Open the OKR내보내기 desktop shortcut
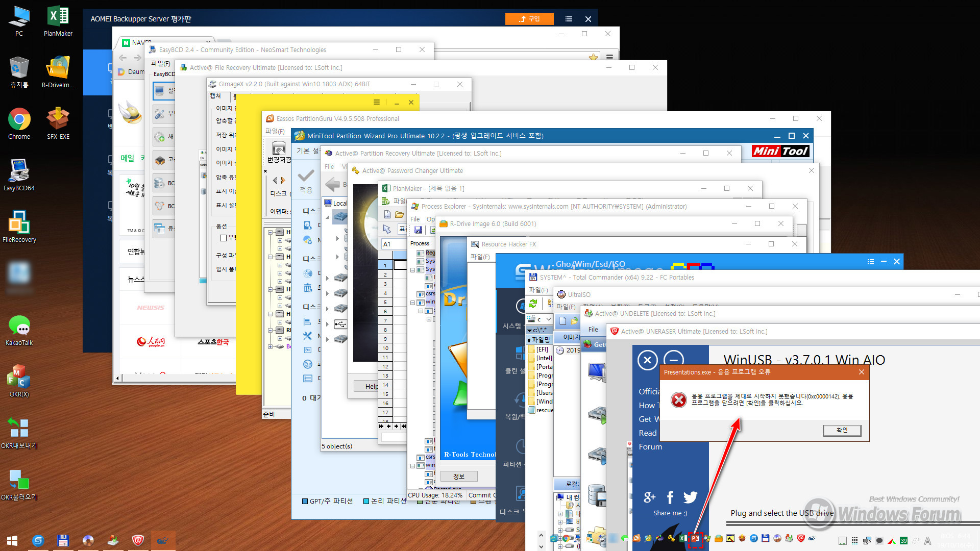 [19, 433]
